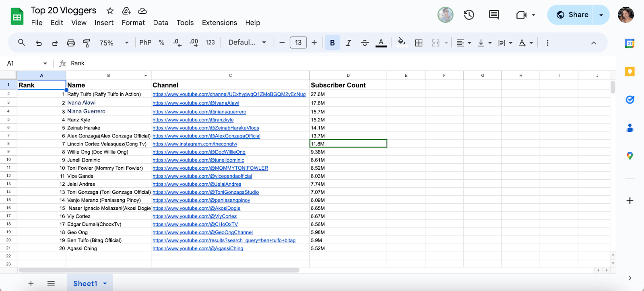Screen dimensions: 644x291
Task: Open Google Keep side panel
Action: tap(630, 72)
